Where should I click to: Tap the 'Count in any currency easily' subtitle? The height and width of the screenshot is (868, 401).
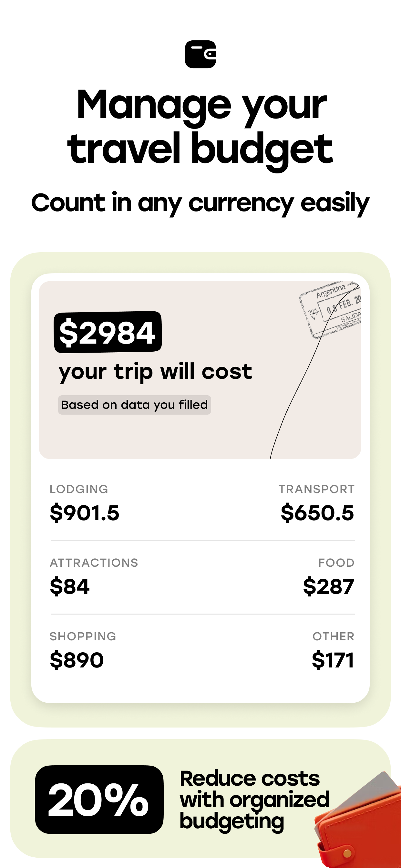coord(200,203)
